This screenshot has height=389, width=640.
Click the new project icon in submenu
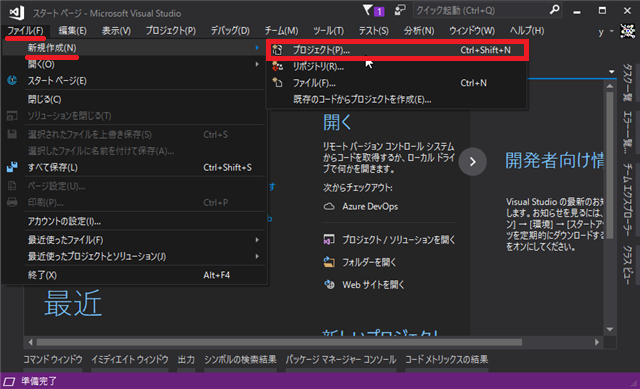click(x=278, y=50)
